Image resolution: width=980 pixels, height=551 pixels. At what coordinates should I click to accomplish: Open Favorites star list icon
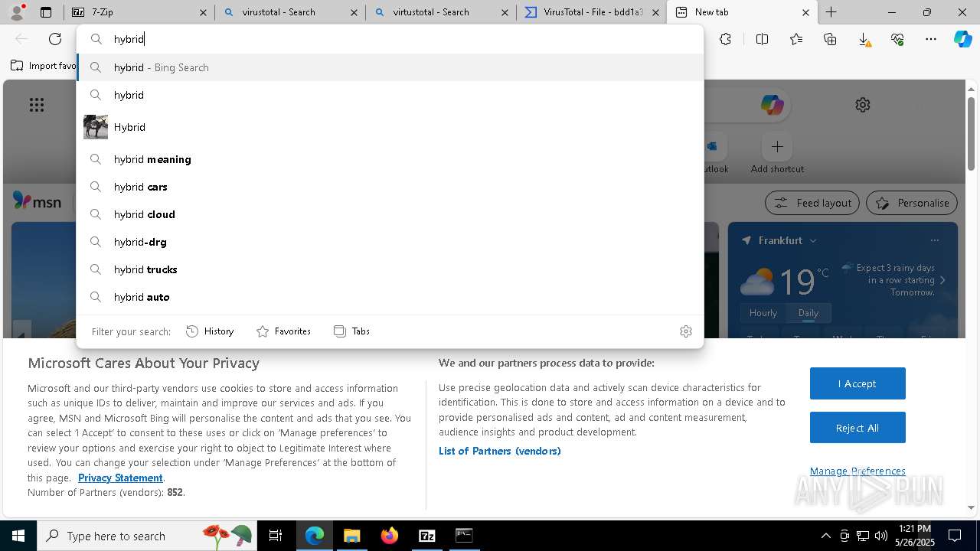tap(796, 39)
